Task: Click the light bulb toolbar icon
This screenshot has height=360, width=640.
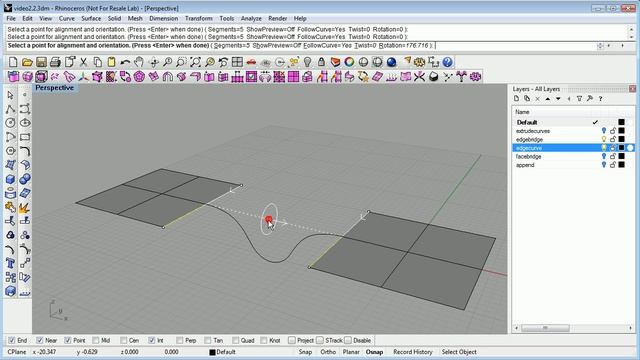Action: click(307, 62)
